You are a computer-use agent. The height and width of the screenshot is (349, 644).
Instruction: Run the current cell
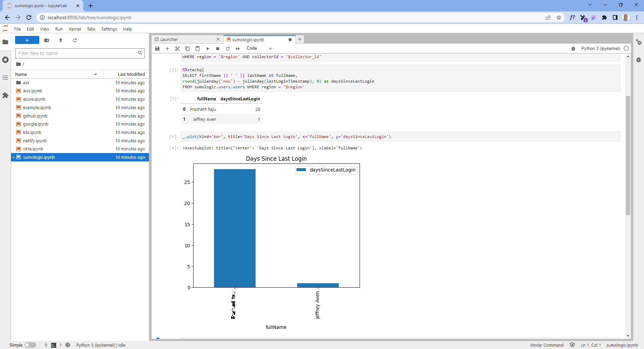208,48
